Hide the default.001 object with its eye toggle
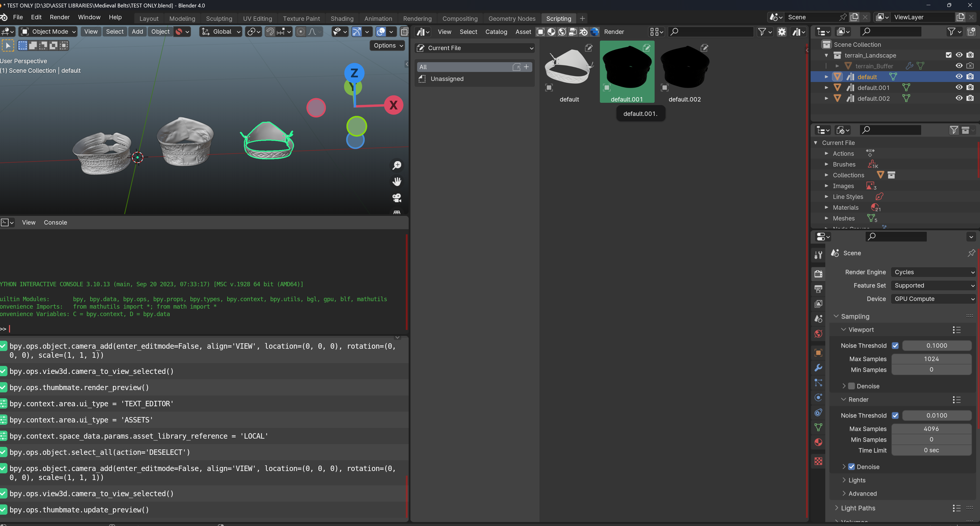Viewport: 980px width, 526px height. (958, 87)
